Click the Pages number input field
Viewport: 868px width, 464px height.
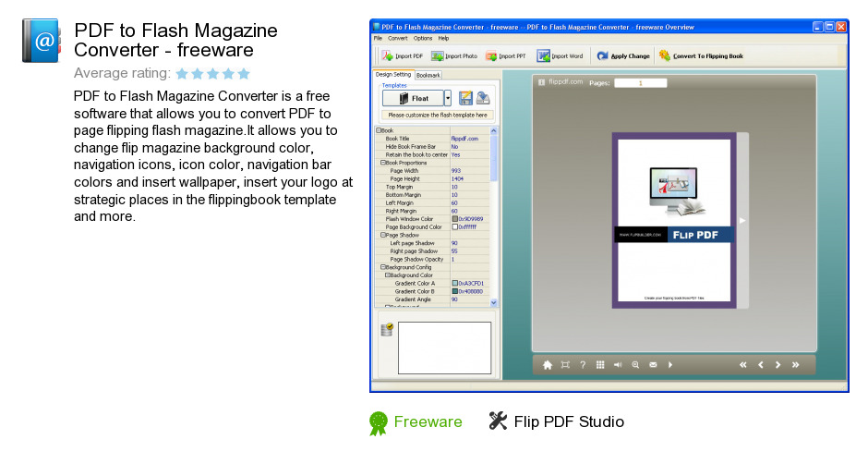[x=641, y=82]
